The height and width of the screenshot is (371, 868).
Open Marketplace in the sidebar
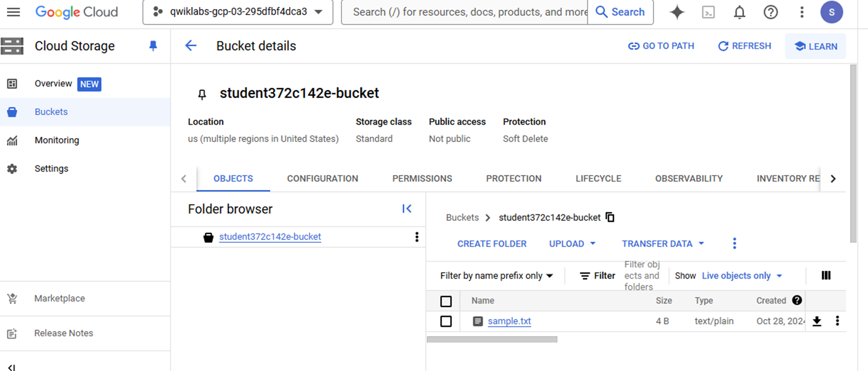(x=85, y=298)
